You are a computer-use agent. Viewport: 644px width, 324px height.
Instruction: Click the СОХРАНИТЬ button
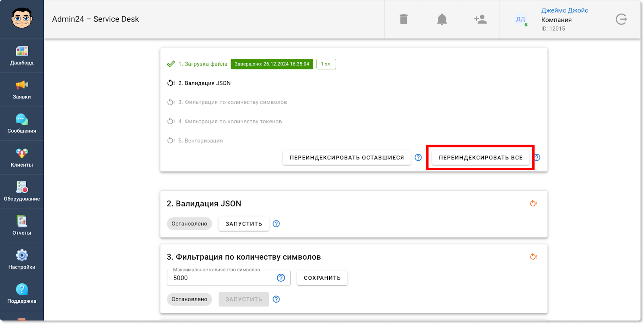322,278
